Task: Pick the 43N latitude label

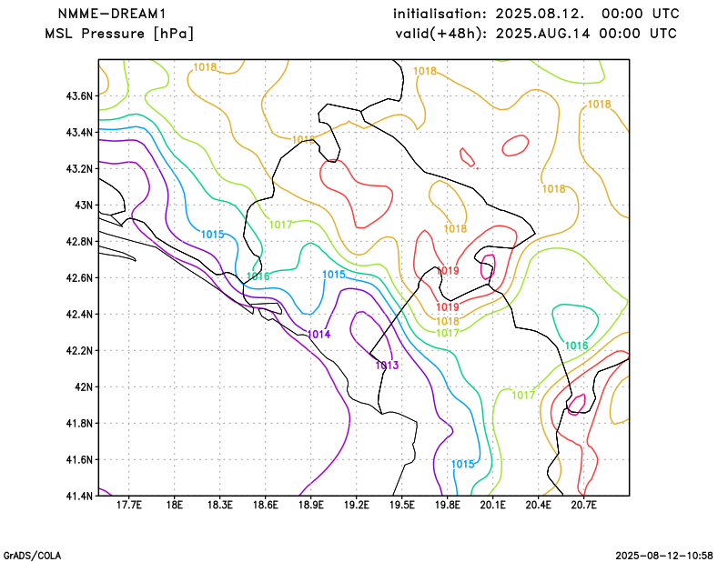Action: [x=84, y=206]
